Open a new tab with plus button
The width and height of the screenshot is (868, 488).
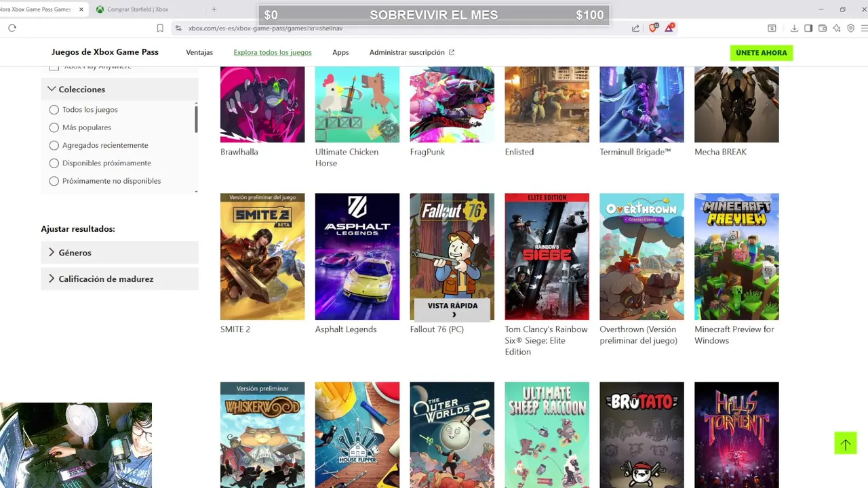(214, 9)
